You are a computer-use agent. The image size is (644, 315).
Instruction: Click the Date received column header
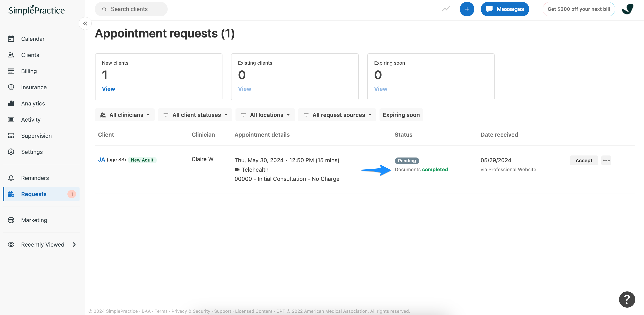(499, 135)
